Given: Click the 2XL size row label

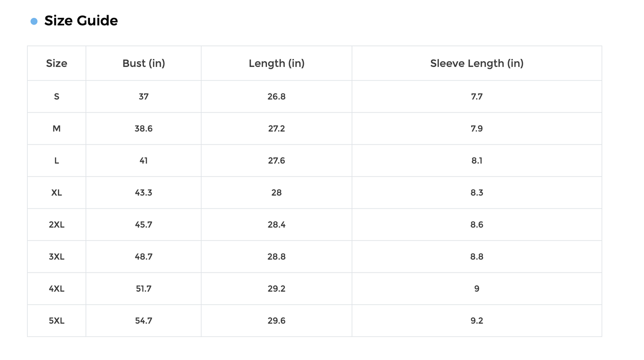Looking at the screenshot, I should click(x=57, y=225).
